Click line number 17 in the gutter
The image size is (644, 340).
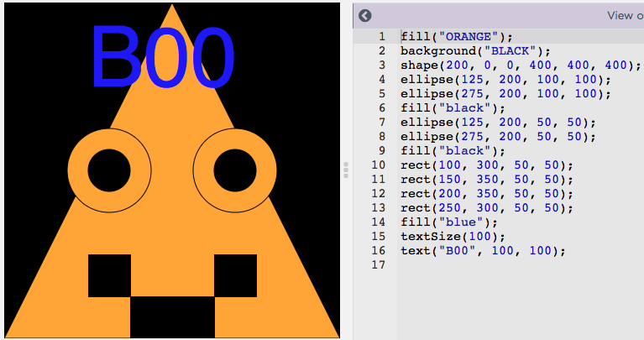click(379, 264)
